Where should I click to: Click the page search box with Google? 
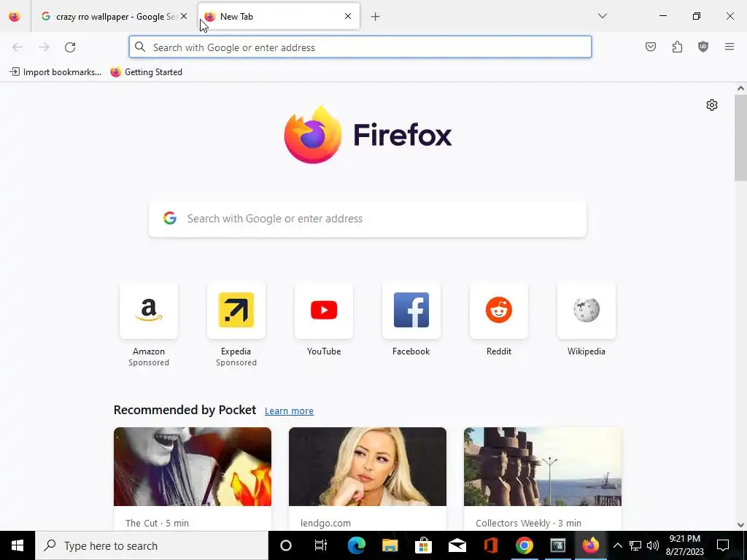[x=368, y=219]
